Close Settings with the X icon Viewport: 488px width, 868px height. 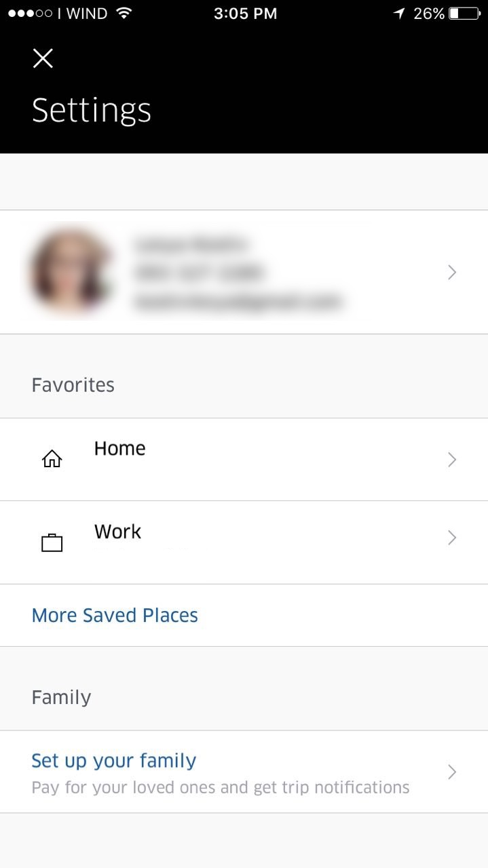(43, 58)
